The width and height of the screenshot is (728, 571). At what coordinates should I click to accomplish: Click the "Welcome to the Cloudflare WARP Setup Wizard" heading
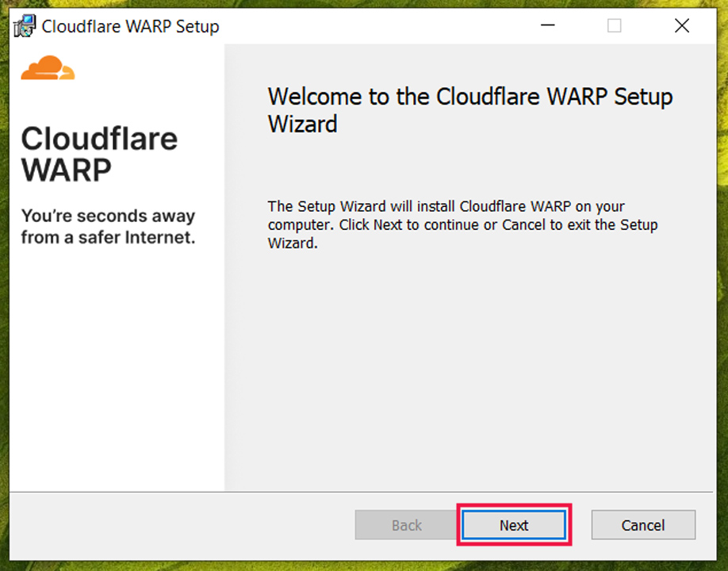[x=470, y=110]
